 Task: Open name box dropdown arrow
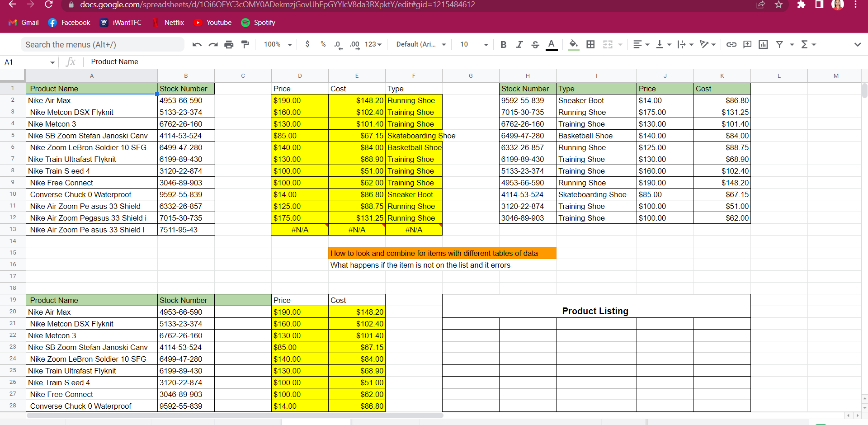(52, 62)
